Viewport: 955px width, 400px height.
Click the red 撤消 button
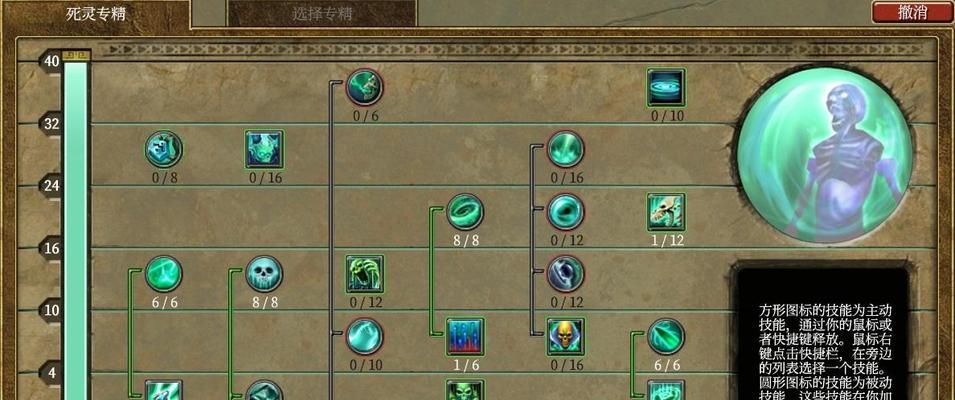(x=912, y=12)
